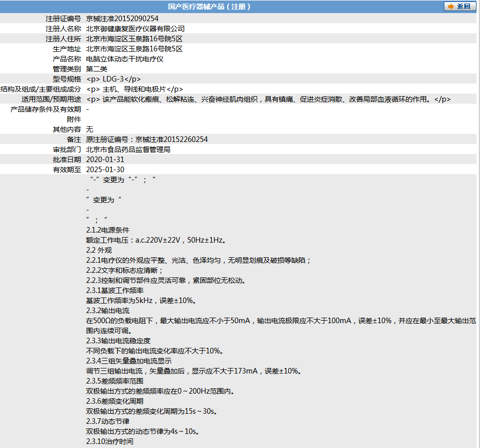This screenshot has width=480, height=448.
Task: Click registrant name 北京御健康复医疗仪器有限公司
Action: (x=135, y=29)
